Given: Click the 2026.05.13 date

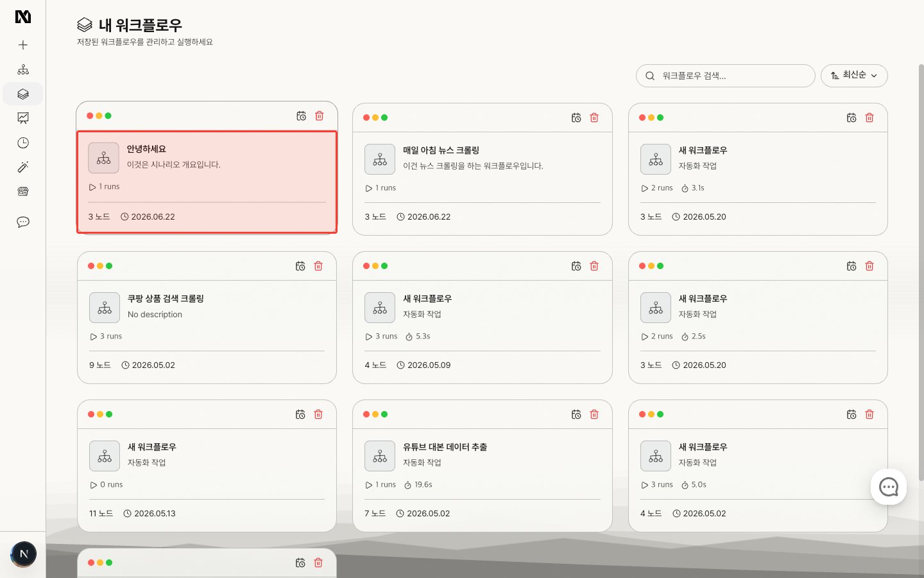Looking at the screenshot, I should pos(155,513).
